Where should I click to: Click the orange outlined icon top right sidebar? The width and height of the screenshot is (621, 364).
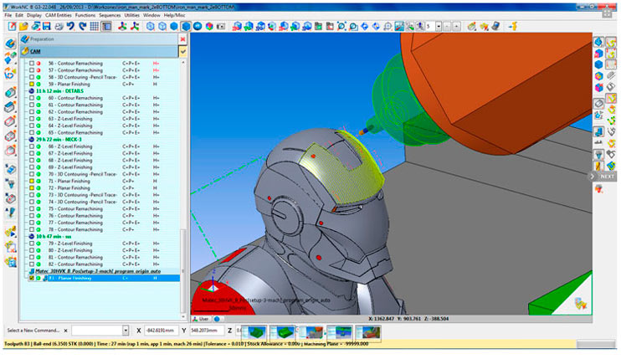point(611,42)
